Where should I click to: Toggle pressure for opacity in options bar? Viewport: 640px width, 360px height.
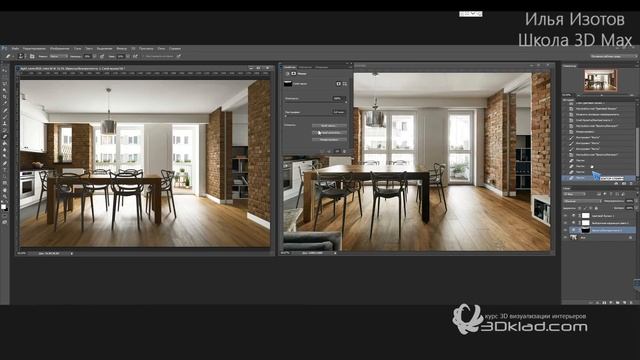point(102,56)
